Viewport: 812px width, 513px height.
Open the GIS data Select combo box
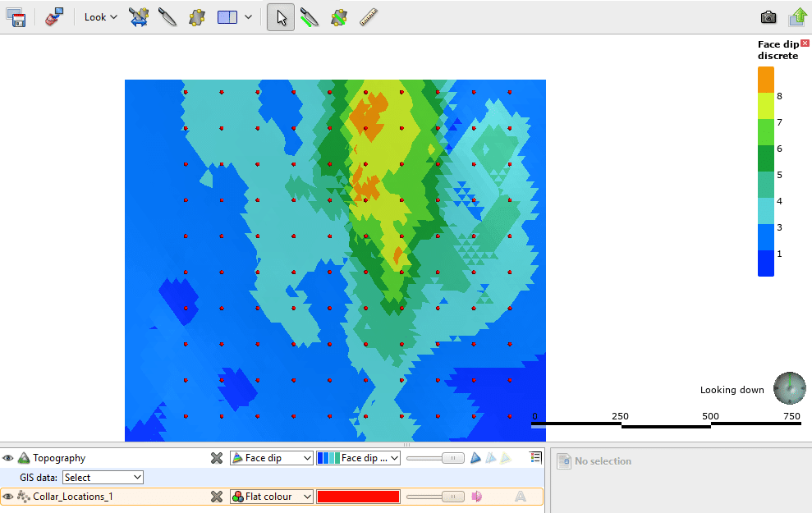click(x=102, y=477)
